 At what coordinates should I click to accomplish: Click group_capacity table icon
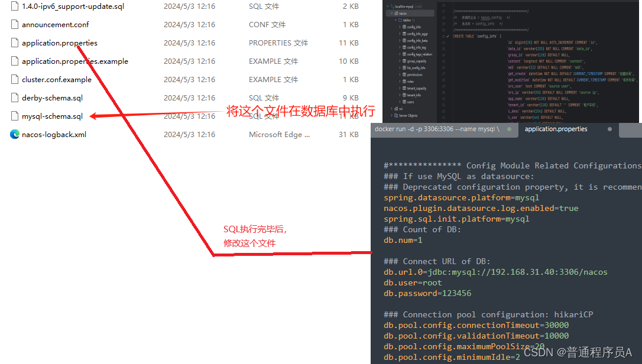(x=404, y=61)
